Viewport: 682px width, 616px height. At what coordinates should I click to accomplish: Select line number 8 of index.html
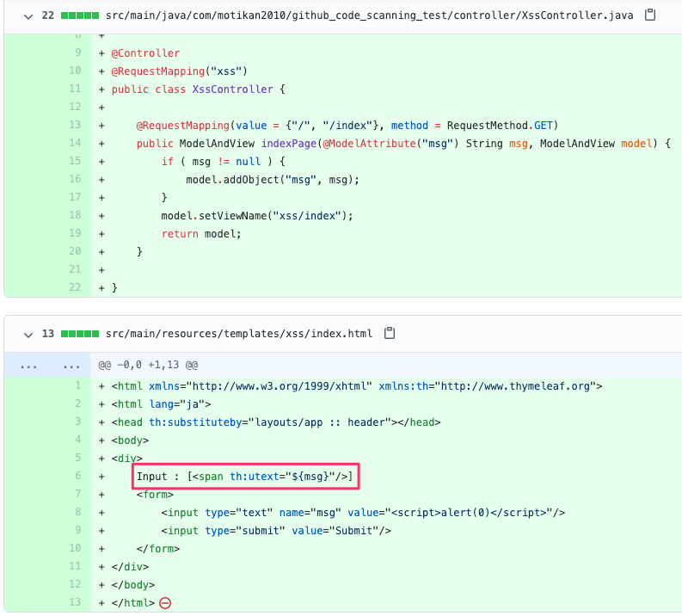(78, 512)
